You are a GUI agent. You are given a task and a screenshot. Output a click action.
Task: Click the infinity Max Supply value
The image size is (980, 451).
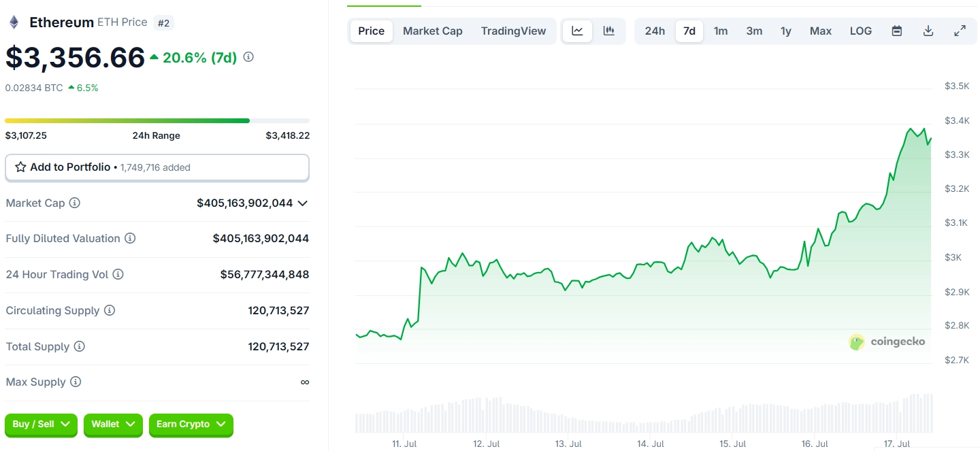[305, 382]
